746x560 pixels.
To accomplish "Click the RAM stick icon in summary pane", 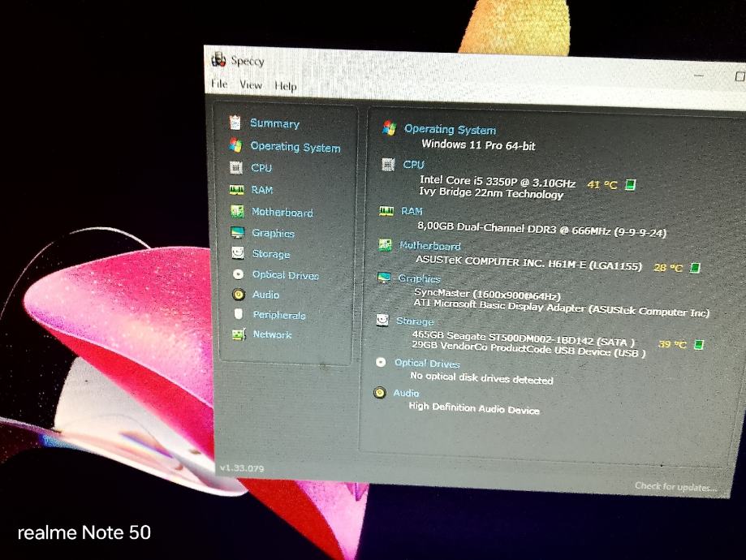I will point(386,211).
